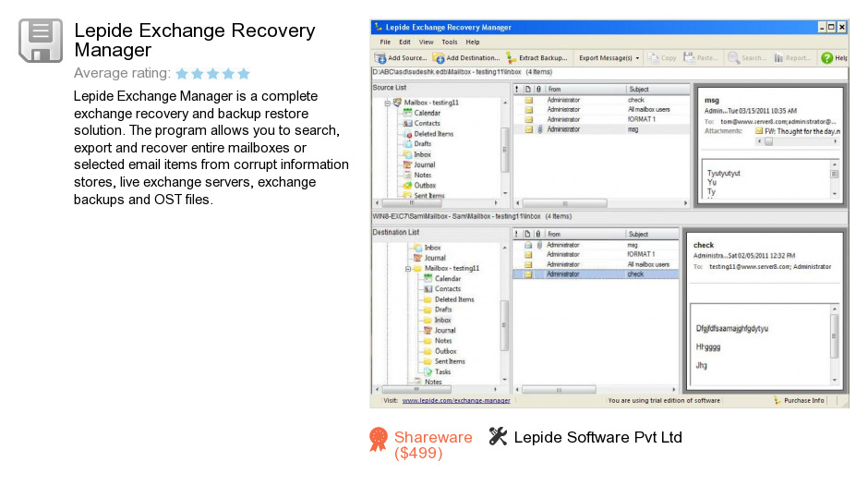Click destination preview body vertical scrollbar
Viewport: 868px width, 486px height.
coord(834,344)
